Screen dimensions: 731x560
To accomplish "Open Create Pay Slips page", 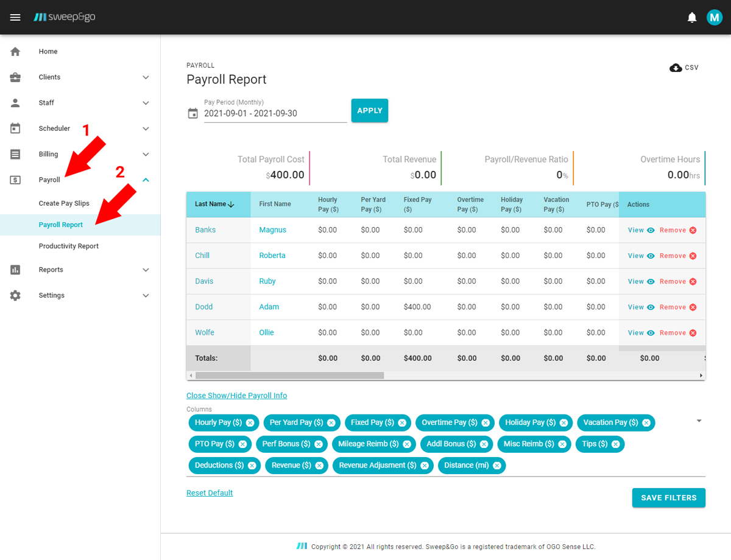I will 64,203.
